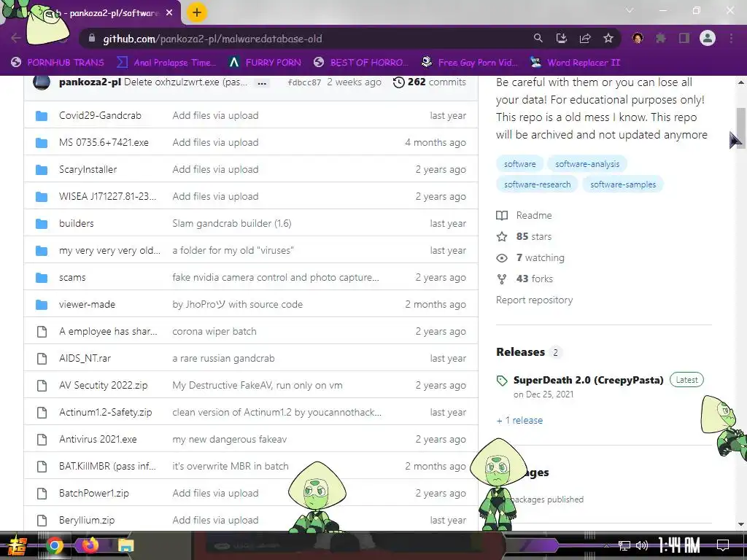Click the folder icon beside WISEA J171227.81-23
Viewport: 747px width, 560px height.
pos(42,196)
